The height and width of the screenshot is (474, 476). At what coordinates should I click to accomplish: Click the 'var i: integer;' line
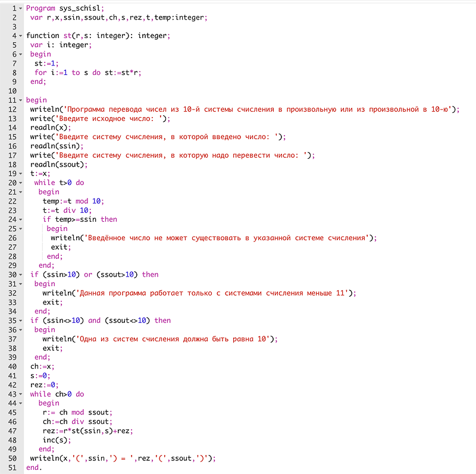pyautogui.click(x=61, y=45)
